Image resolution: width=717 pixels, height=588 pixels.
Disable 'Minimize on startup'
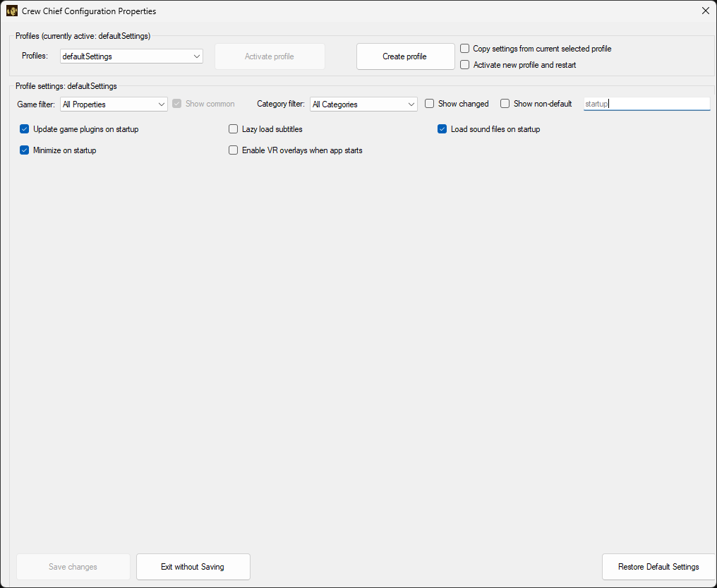pyautogui.click(x=24, y=150)
